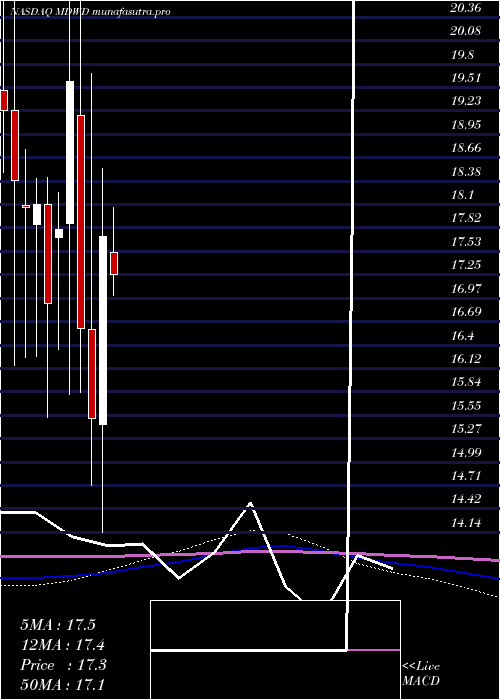The height and width of the screenshot is (700, 500).
Task: Click the 18.38 price axis label
Action: pyautogui.click(x=466, y=171)
